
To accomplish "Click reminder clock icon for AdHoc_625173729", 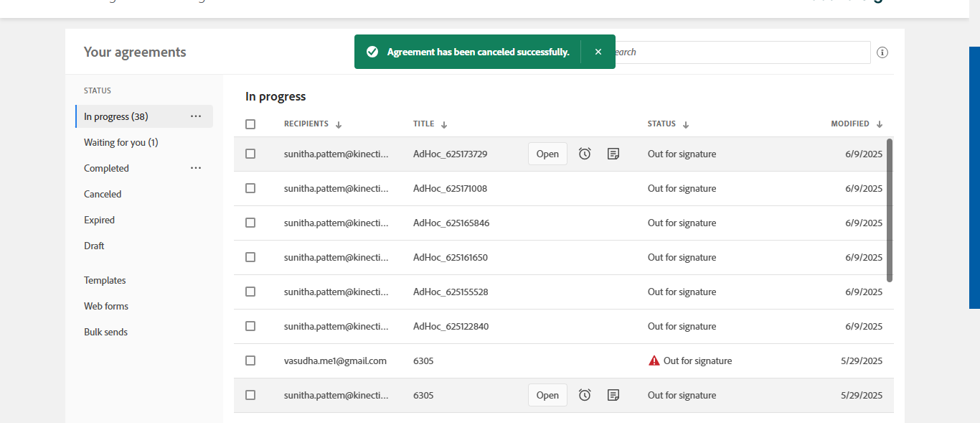I will 585,154.
